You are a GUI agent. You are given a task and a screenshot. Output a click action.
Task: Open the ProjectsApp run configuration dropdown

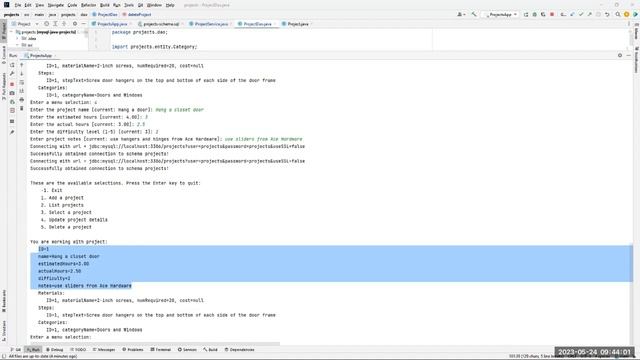pyautogui.click(x=501, y=14)
